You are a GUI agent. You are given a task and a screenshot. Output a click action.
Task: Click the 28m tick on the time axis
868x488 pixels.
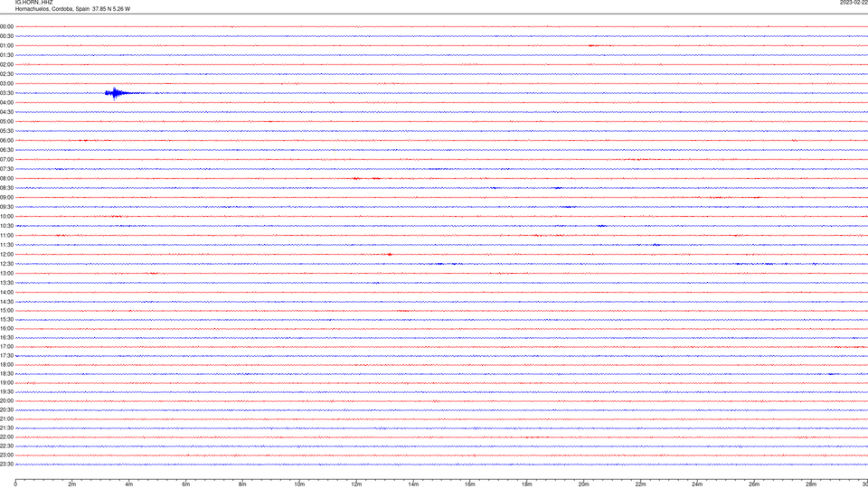click(811, 484)
